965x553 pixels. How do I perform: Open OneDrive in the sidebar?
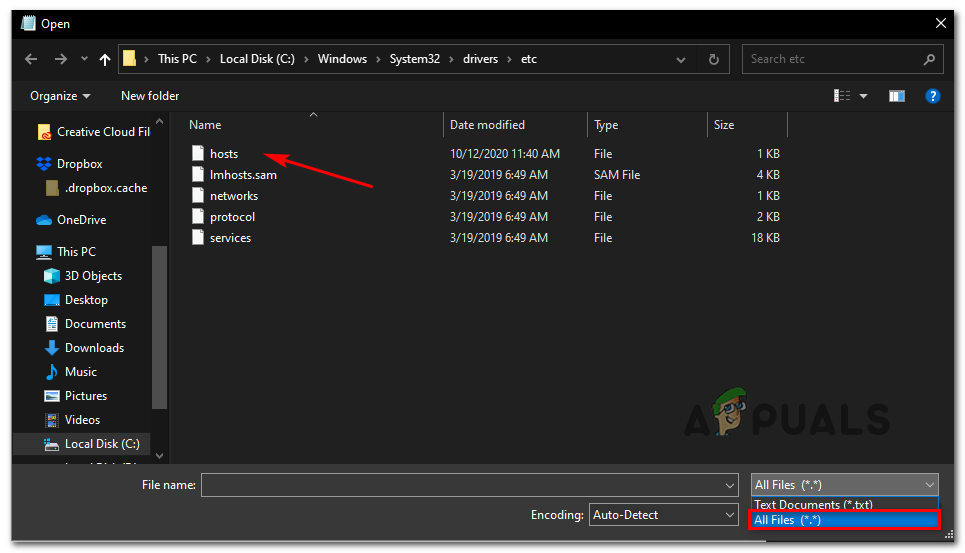point(71,220)
